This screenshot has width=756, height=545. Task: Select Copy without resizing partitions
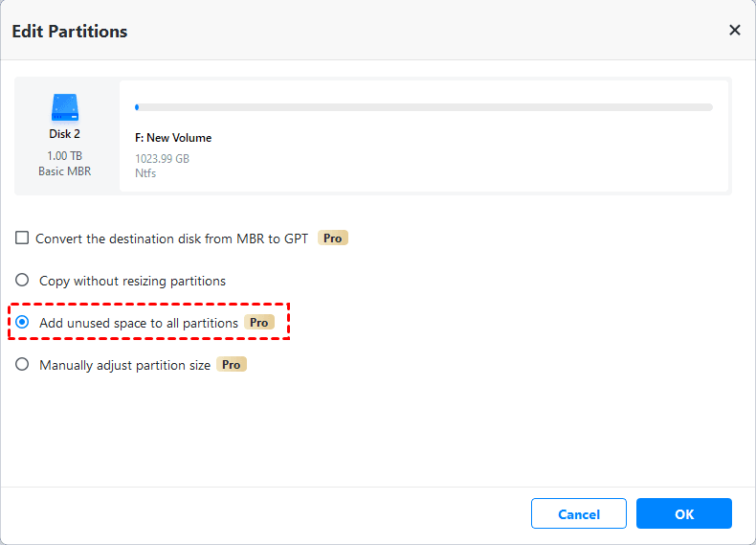point(22,281)
